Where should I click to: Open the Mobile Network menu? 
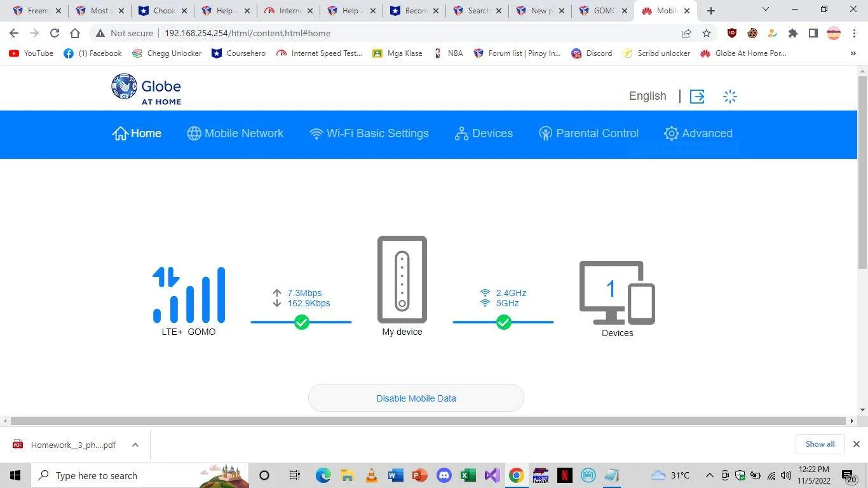pyautogui.click(x=235, y=133)
